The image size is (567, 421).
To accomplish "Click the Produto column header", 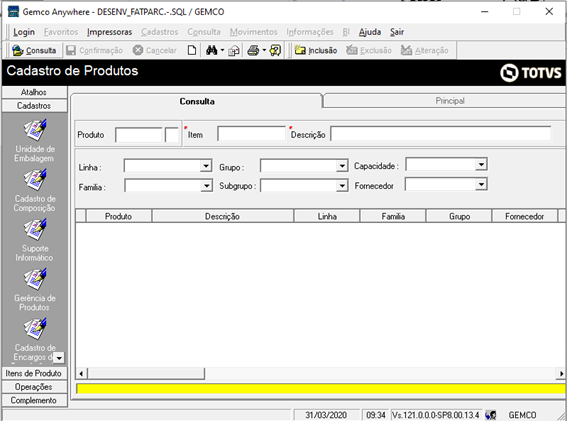I will point(118,216).
